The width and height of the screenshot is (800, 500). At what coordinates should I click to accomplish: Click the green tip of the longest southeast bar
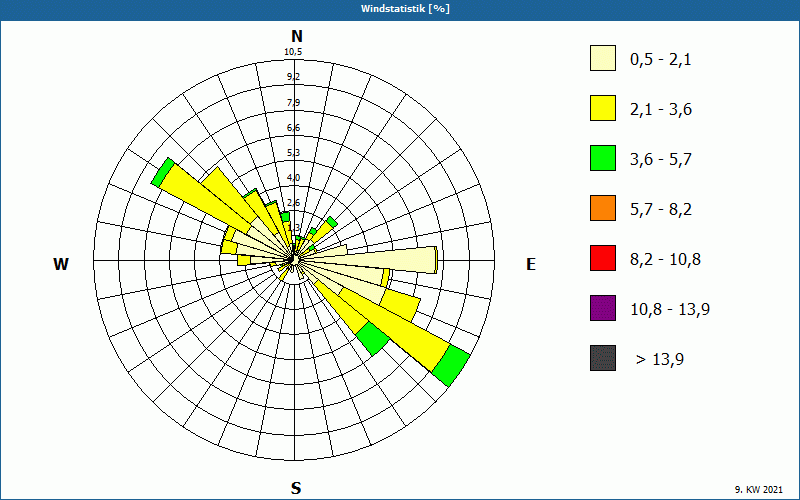point(451,365)
